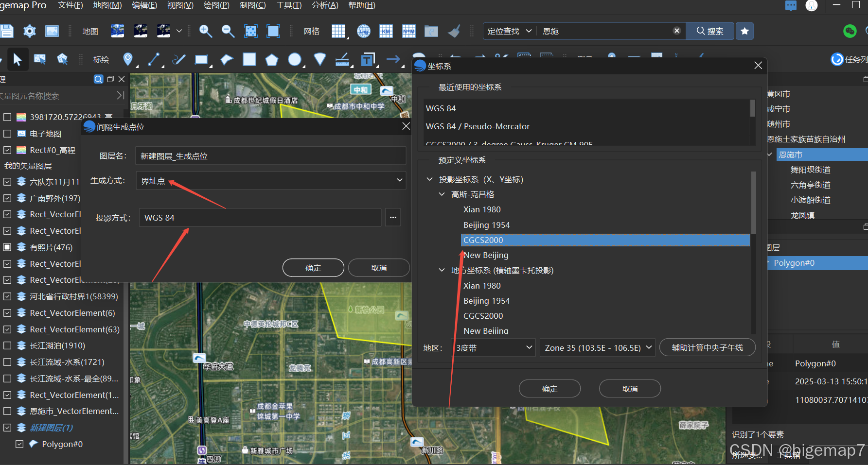Click 取消 in 间隔生成点位 dialog
Viewport: 868px width, 465px height.
click(x=379, y=268)
